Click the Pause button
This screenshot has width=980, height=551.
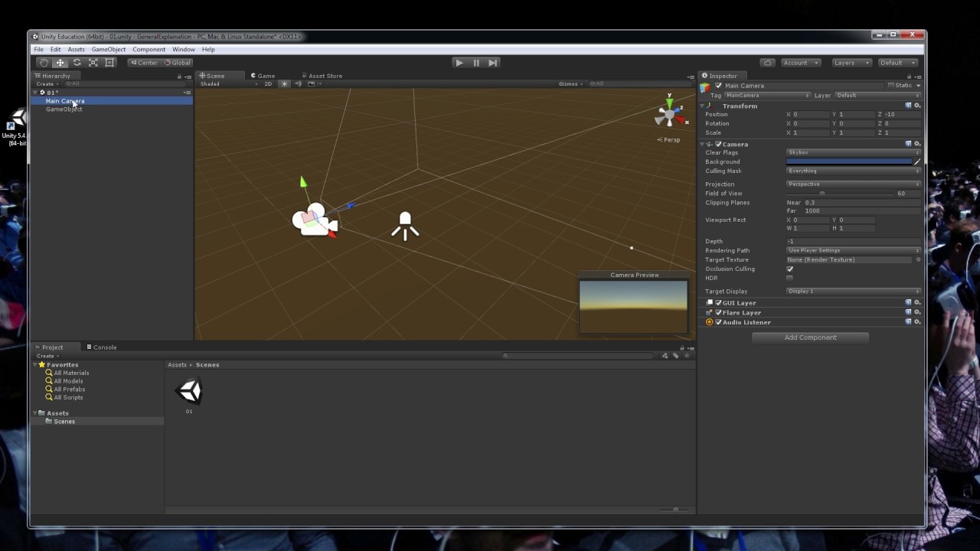coord(476,63)
